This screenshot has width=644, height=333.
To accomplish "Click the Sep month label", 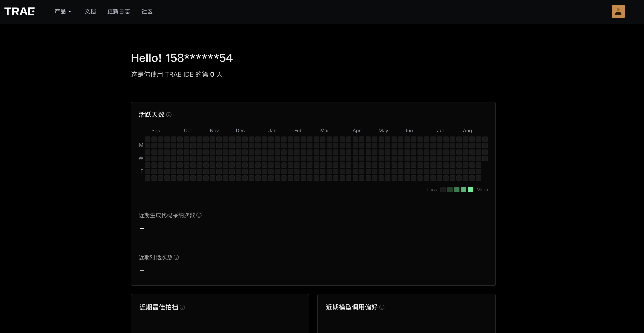I will [x=156, y=130].
